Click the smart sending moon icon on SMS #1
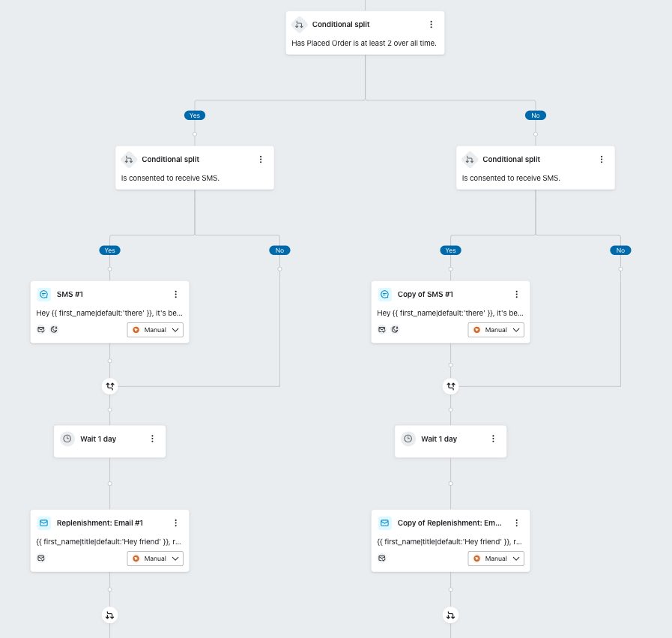This screenshot has height=638, width=672. (53, 329)
